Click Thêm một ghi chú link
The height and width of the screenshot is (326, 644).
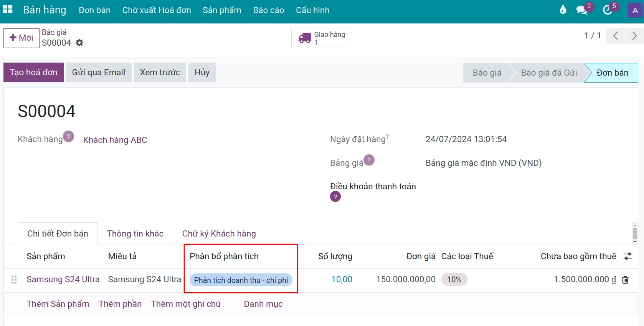186,304
